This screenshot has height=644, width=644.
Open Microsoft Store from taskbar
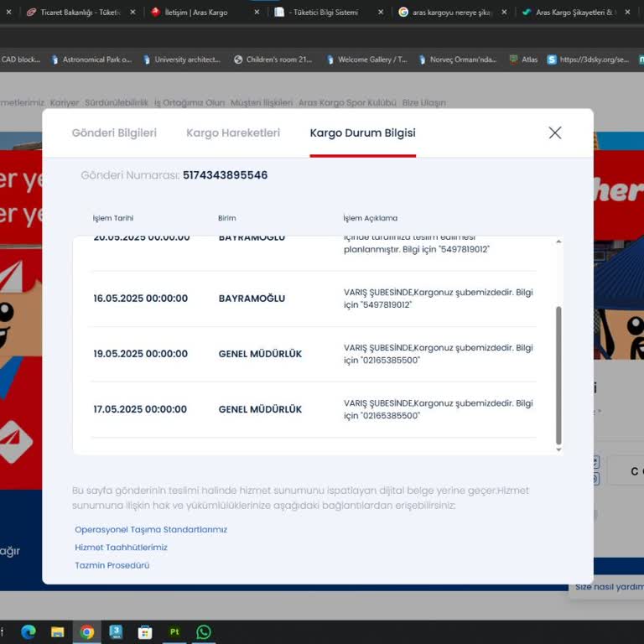pos(145,631)
